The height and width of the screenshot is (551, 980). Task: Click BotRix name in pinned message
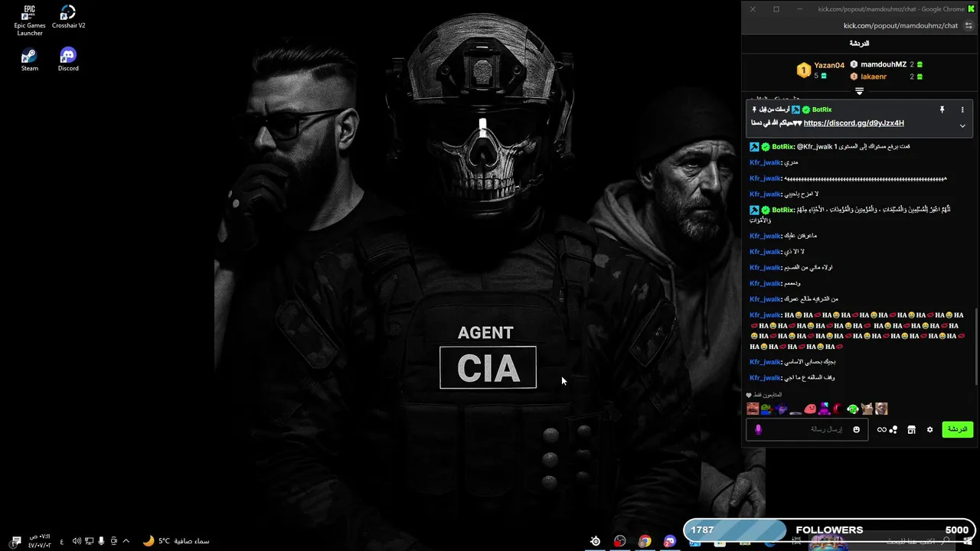point(822,109)
